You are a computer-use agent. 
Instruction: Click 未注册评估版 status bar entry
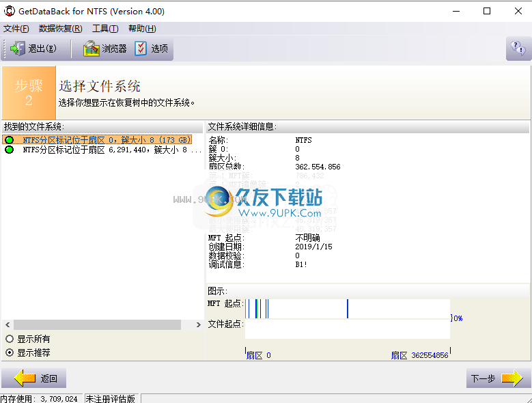[110, 399]
